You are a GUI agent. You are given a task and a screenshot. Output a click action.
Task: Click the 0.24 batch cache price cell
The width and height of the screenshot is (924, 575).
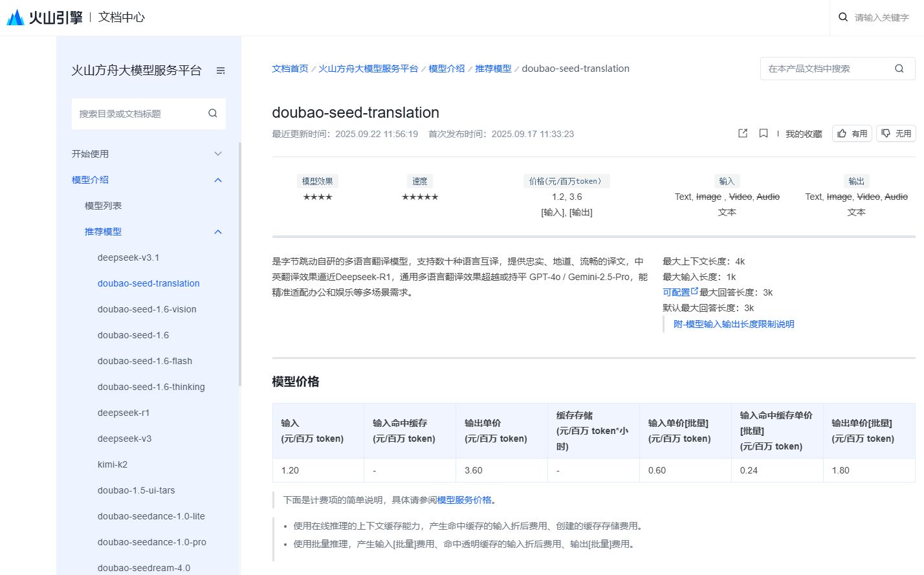coord(778,470)
